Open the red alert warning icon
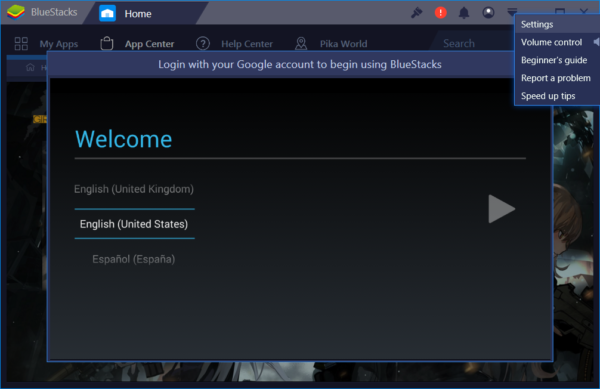 pos(440,13)
